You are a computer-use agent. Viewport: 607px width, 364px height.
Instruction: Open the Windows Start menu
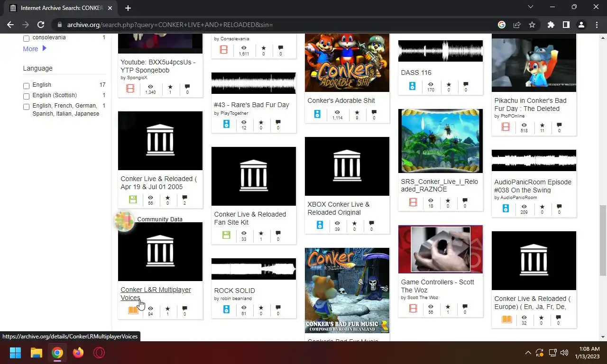pos(15,353)
